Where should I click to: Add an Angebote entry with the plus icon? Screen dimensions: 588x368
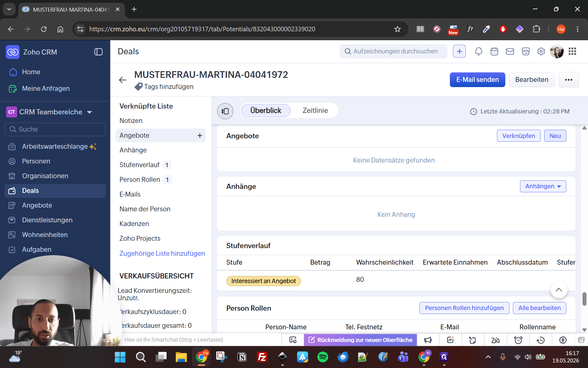click(x=200, y=136)
